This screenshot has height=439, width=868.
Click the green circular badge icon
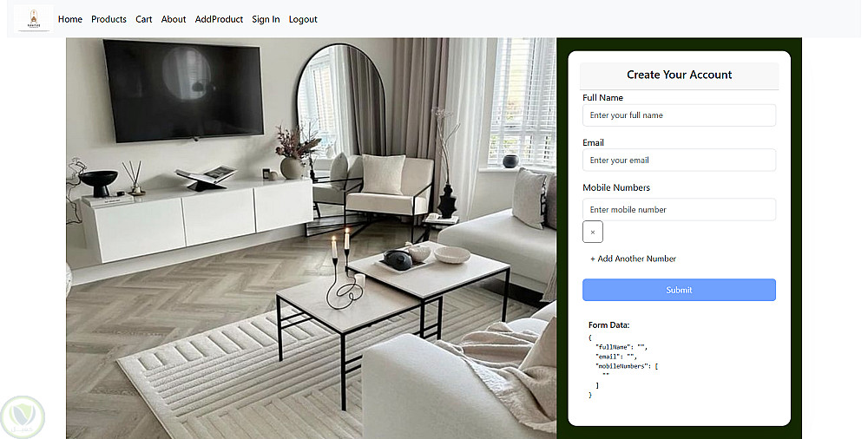click(23, 416)
